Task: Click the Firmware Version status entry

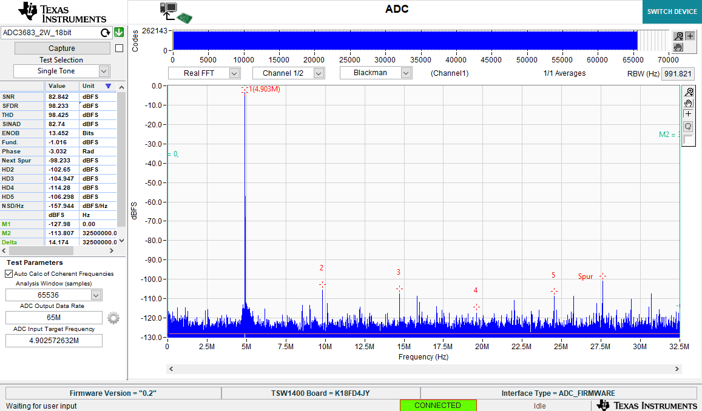Action: [x=113, y=393]
